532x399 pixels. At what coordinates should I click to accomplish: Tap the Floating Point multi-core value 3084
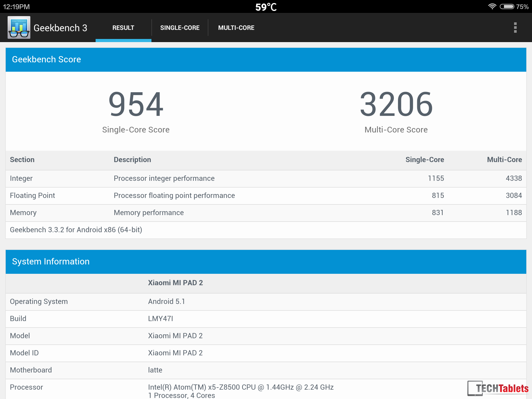[x=514, y=196]
